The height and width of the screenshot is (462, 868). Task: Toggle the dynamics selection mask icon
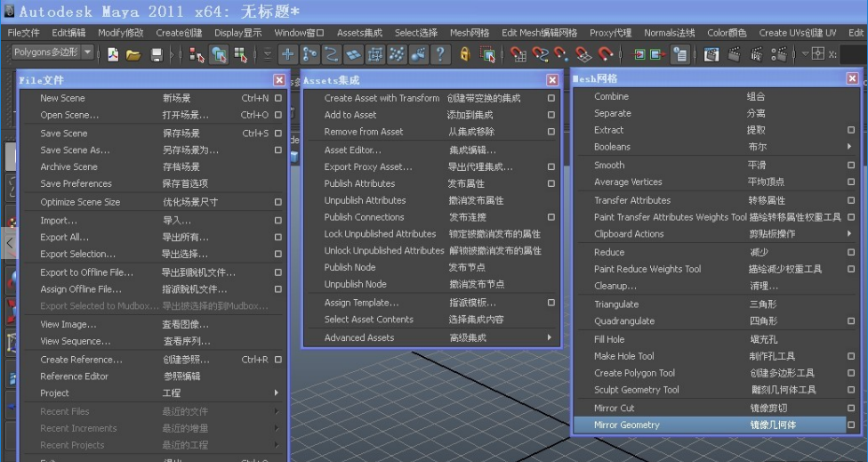(x=397, y=53)
